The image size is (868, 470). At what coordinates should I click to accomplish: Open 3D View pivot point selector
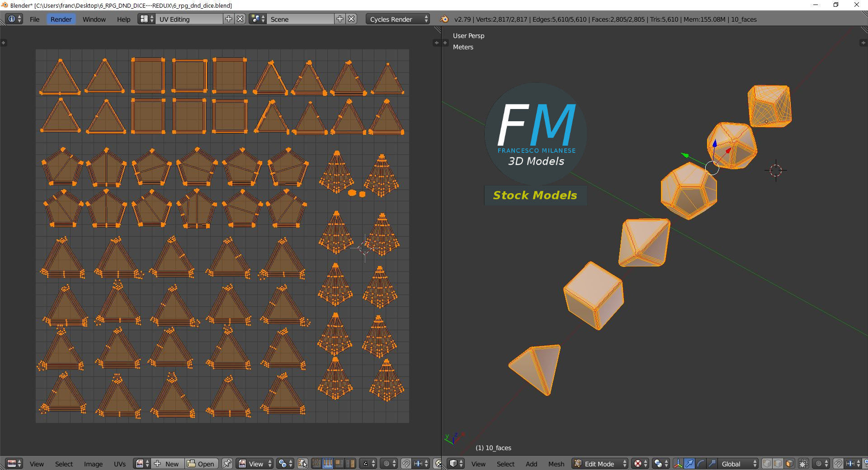pos(660,464)
